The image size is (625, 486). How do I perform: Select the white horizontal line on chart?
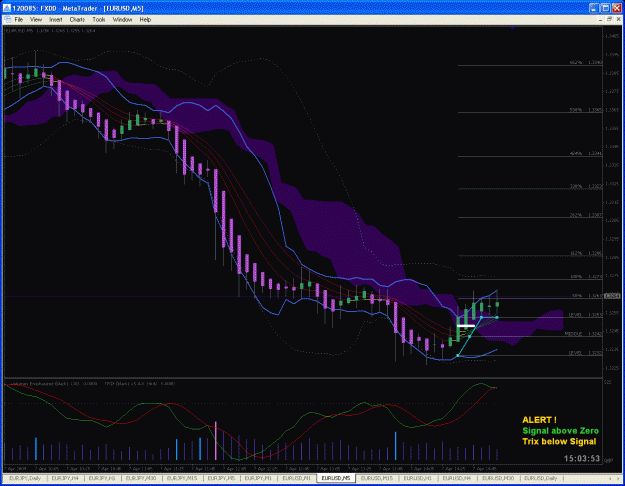pos(466,326)
